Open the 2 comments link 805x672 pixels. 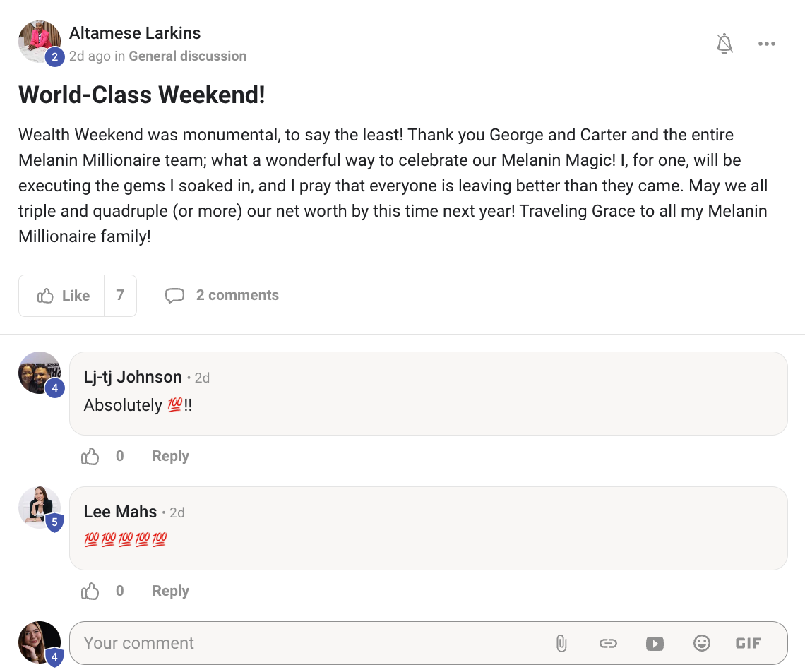(x=237, y=295)
